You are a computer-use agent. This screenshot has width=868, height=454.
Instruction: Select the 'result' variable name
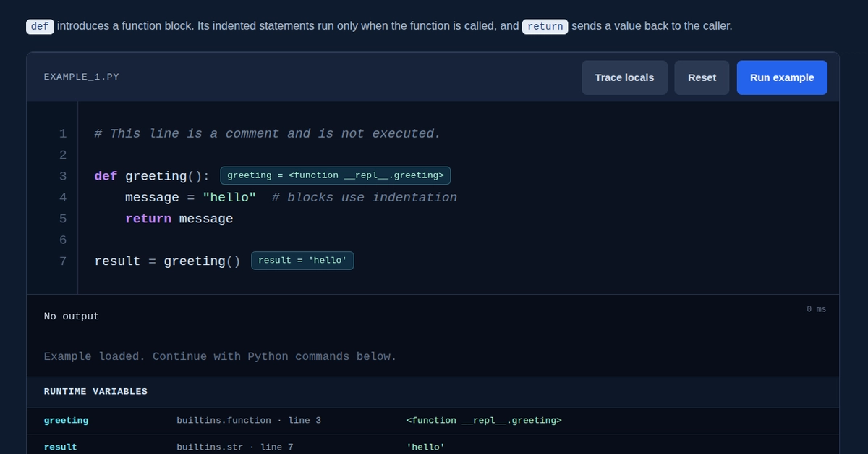(x=60, y=447)
